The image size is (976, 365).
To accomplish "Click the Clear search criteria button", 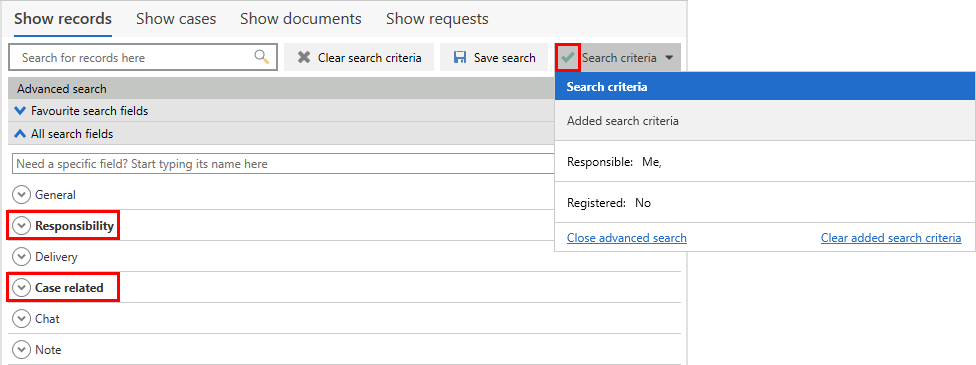I will pos(359,57).
